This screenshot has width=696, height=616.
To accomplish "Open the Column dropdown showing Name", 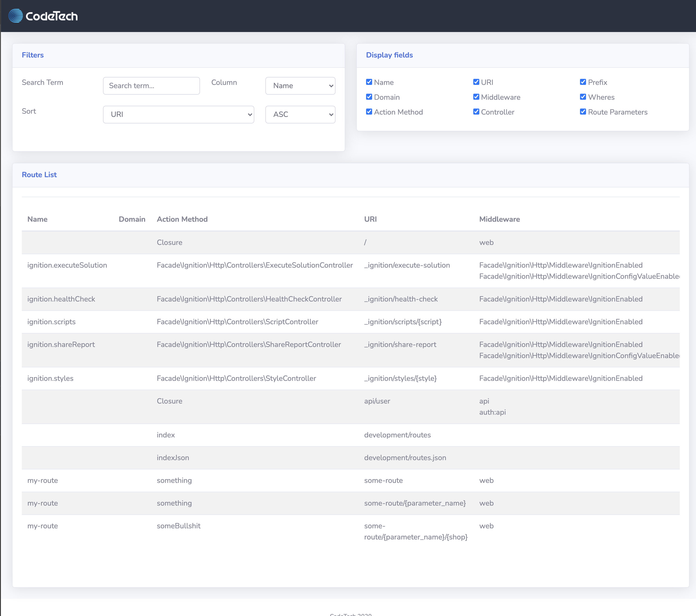I will [x=300, y=86].
